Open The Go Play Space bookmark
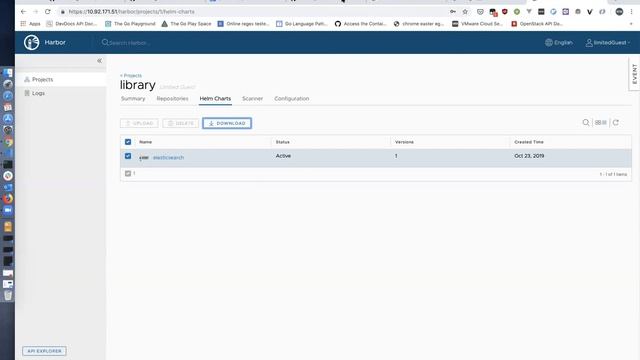This screenshot has width=640, height=360. click(187, 24)
